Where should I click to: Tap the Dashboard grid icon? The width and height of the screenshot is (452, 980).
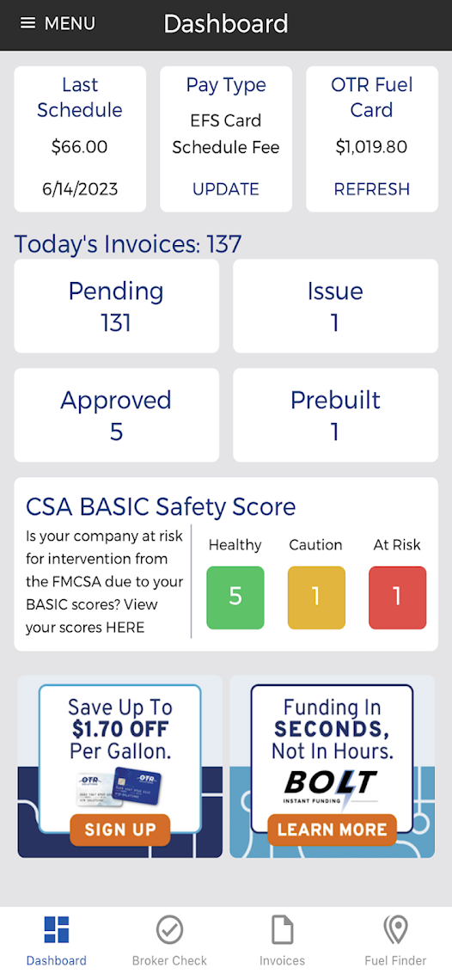(x=56, y=929)
